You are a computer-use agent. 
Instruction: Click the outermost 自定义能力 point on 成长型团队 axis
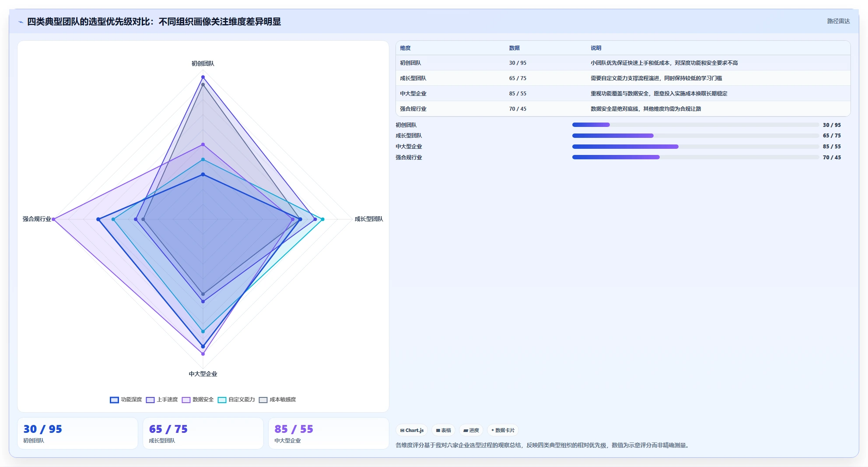(x=323, y=219)
